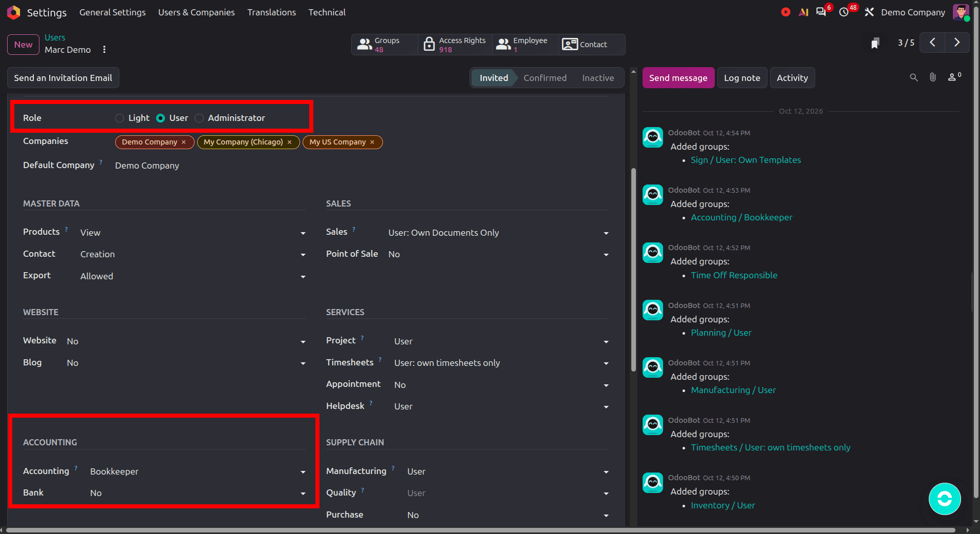Image resolution: width=980 pixels, height=534 pixels.
Task: Open the Technical menu
Action: 327,12
